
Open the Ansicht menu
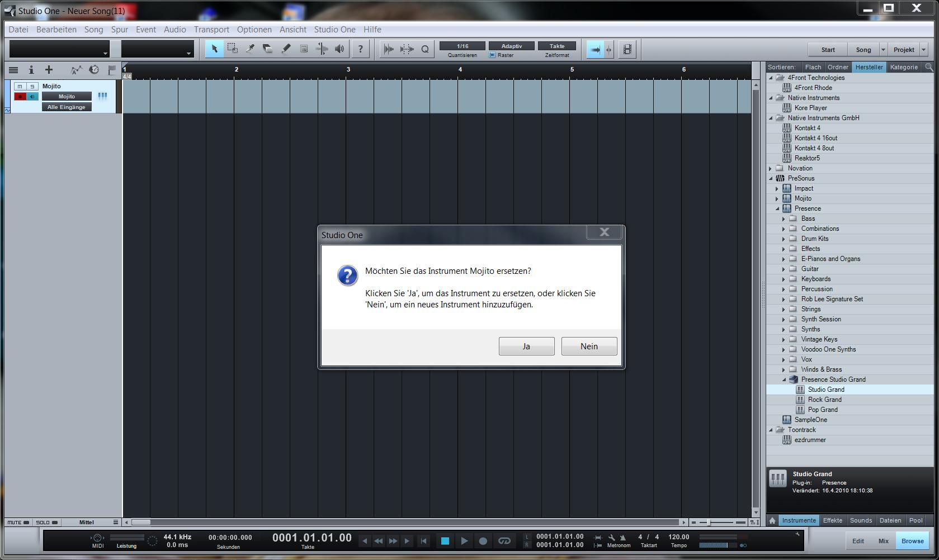pyautogui.click(x=293, y=30)
